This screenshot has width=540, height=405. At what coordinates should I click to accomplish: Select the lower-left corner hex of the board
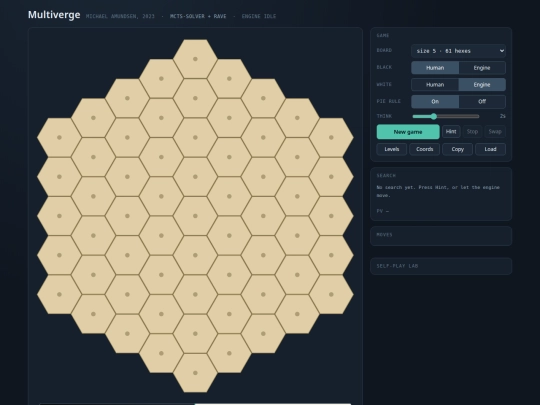tap(59, 294)
